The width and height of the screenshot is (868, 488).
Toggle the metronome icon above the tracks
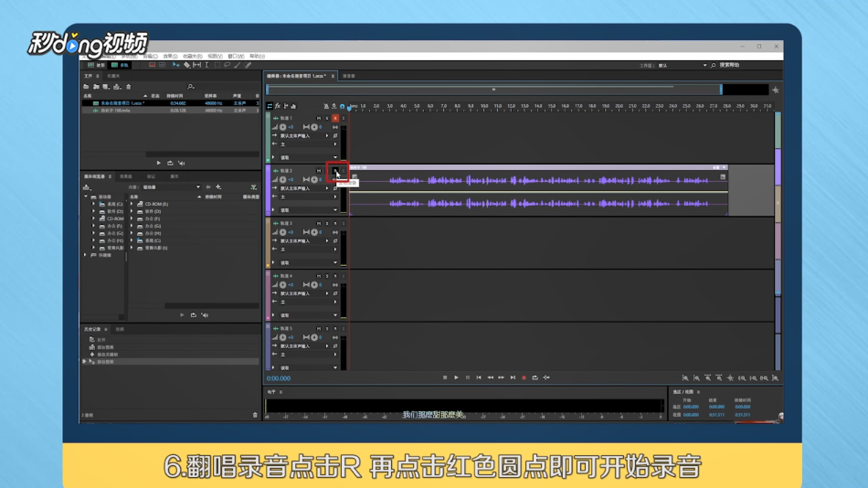pyautogui.click(x=326, y=106)
